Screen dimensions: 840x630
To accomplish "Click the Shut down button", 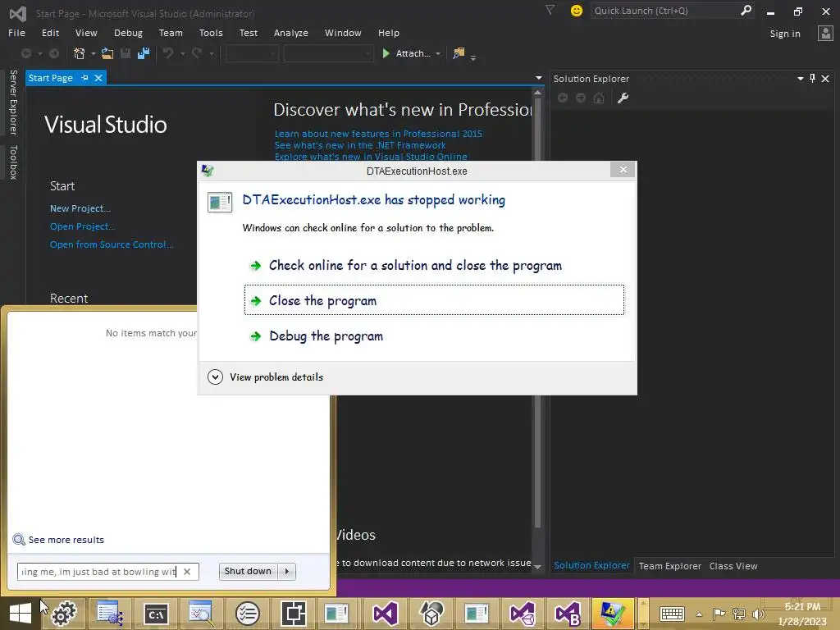I will coord(248,572).
